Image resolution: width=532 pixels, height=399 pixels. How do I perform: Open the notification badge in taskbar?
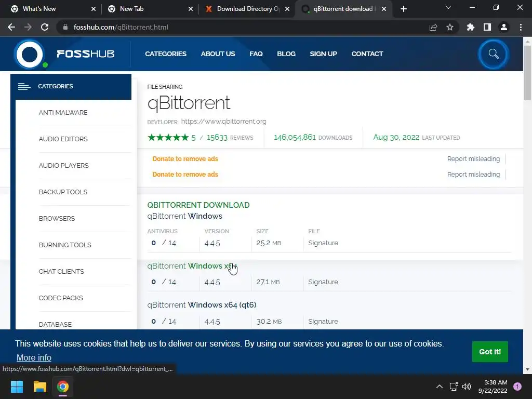pyautogui.click(x=517, y=387)
